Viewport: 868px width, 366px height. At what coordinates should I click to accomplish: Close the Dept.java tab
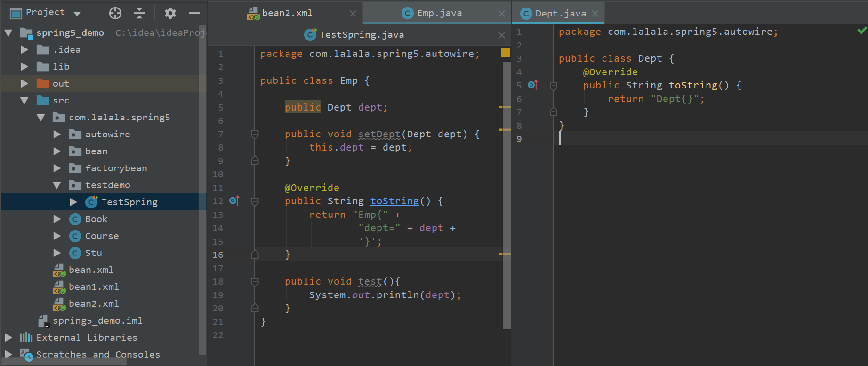tap(595, 14)
